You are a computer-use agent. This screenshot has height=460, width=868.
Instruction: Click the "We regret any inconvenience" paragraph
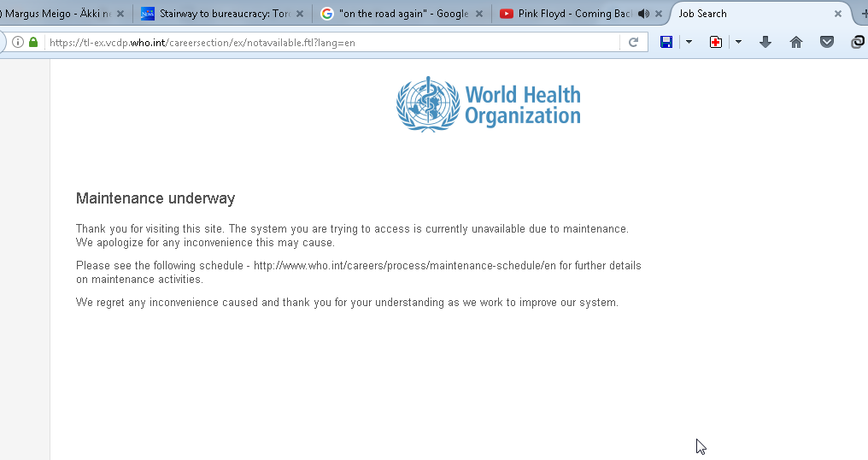tap(347, 303)
